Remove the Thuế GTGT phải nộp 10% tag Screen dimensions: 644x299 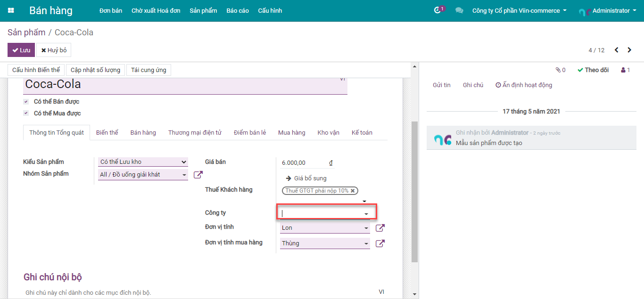(353, 191)
